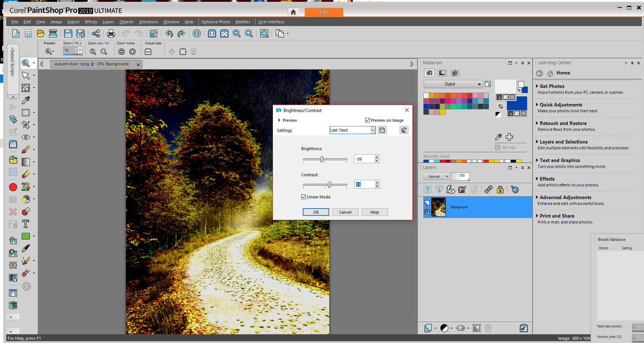Expand the Effects topic in Learning Center
This screenshot has width=644, height=343.
click(547, 179)
